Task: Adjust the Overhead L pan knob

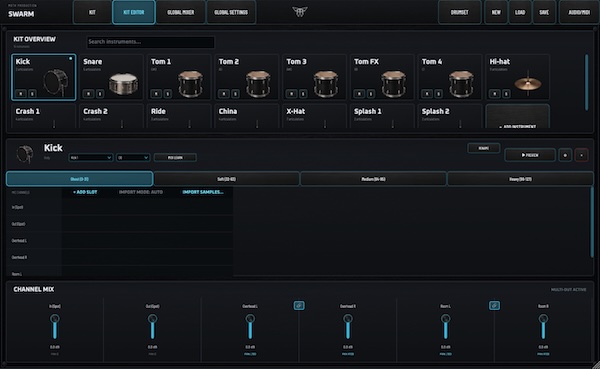Action: point(250,318)
